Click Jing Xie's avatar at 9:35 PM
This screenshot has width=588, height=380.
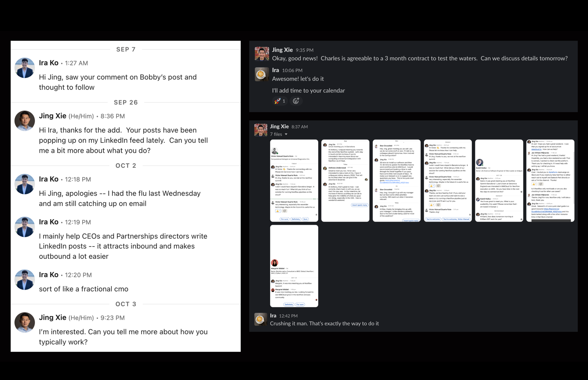pos(261,54)
